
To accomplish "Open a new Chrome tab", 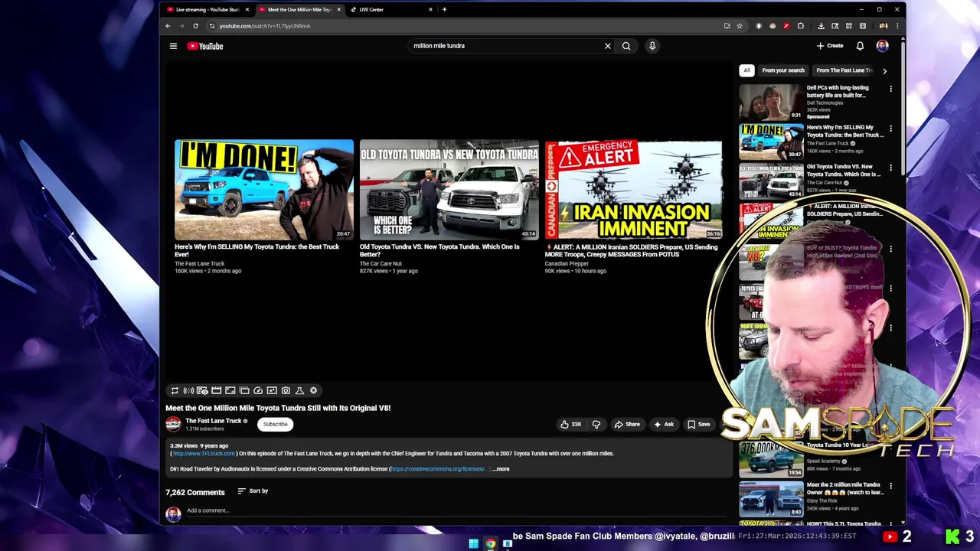I will click(x=444, y=9).
